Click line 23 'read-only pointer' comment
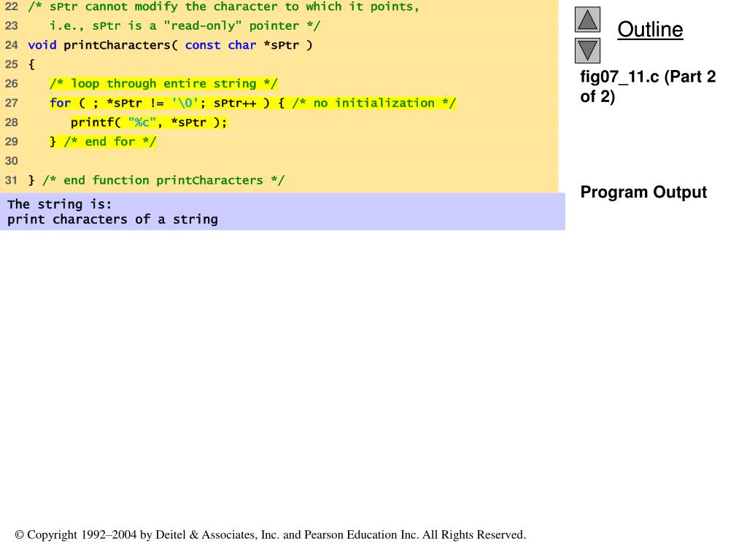This screenshot has height=560, width=747. click(x=185, y=26)
